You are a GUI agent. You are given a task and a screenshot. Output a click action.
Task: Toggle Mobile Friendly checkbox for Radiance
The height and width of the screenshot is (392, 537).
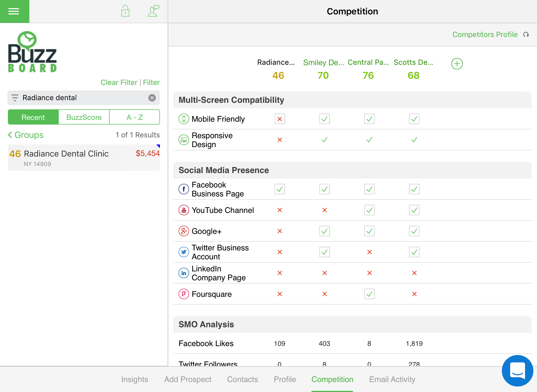[x=280, y=119]
